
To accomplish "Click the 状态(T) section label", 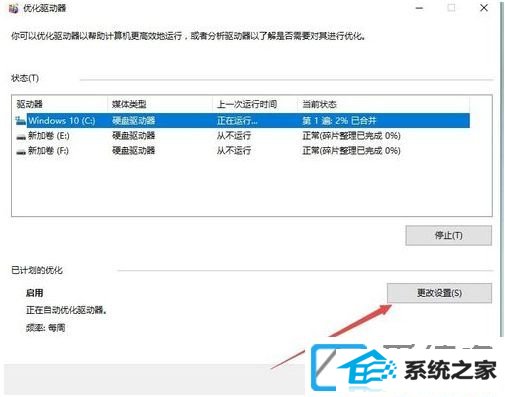I will coord(25,78).
